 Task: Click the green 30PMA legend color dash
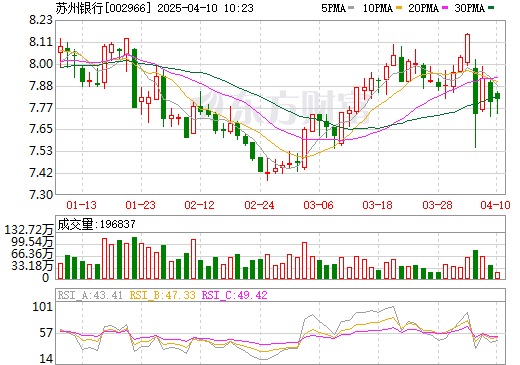[x=491, y=8]
